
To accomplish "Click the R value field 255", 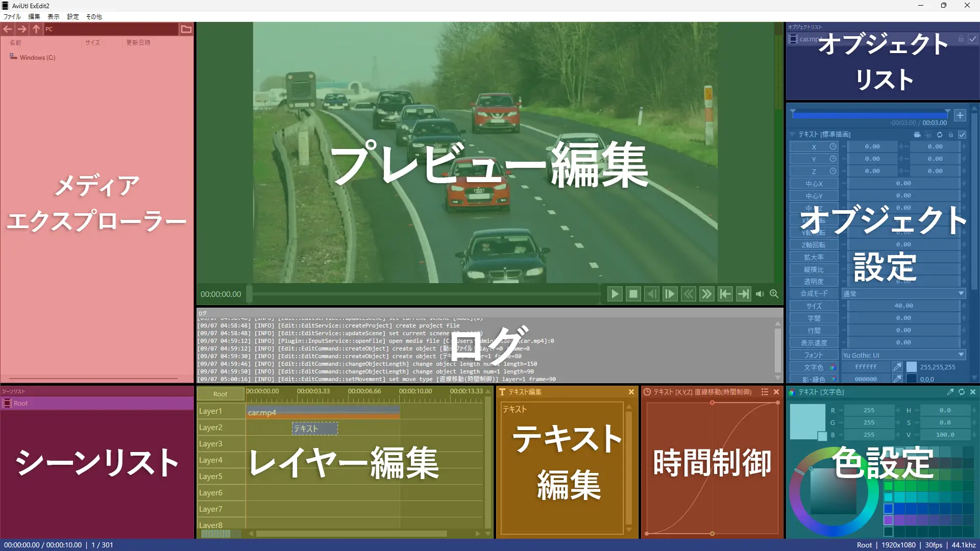I will point(869,410).
